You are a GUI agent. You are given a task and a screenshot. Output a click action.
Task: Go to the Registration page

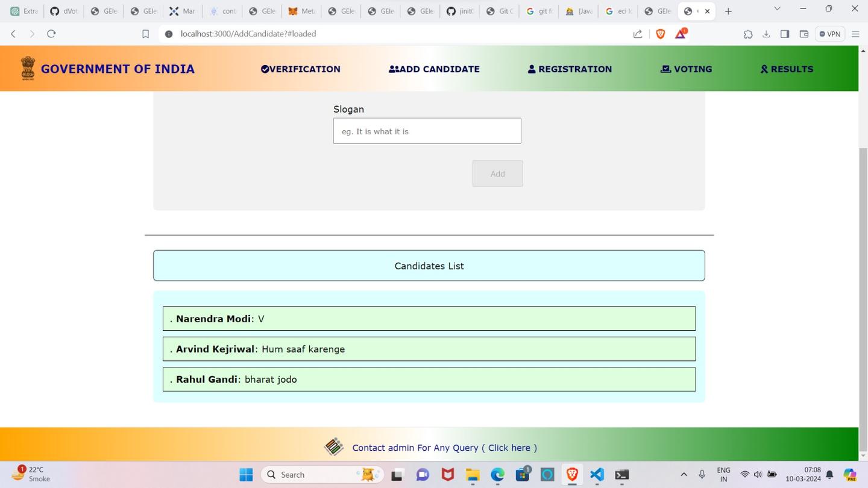[570, 69]
